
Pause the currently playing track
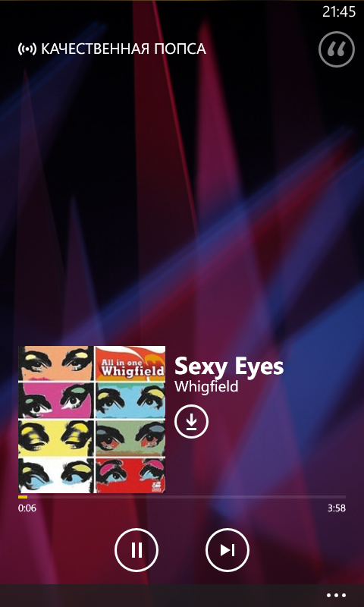click(136, 549)
